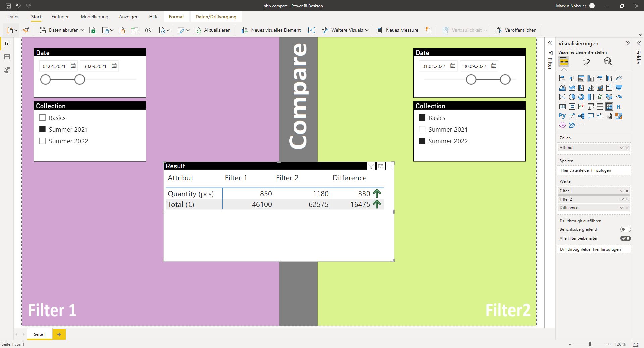Click the 01.01.2022 start date field
The height and width of the screenshot is (348, 644).
pos(434,66)
